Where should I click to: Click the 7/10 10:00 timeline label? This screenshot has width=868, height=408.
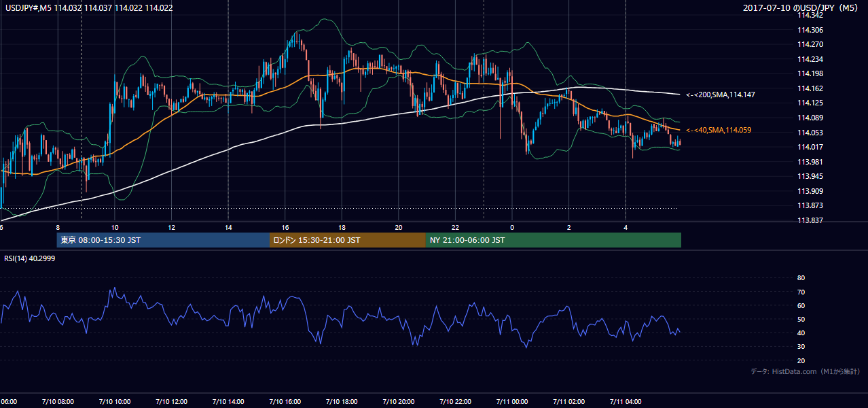click(x=114, y=402)
